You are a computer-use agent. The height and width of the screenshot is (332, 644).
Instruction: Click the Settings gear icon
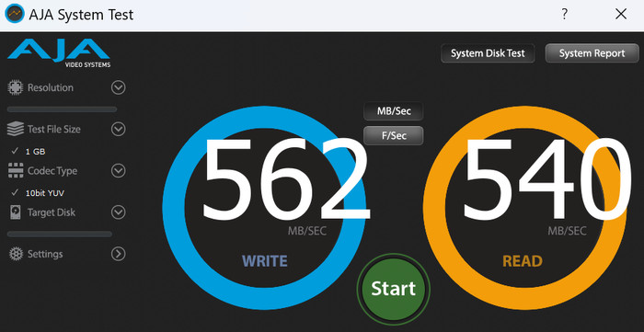coord(16,254)
